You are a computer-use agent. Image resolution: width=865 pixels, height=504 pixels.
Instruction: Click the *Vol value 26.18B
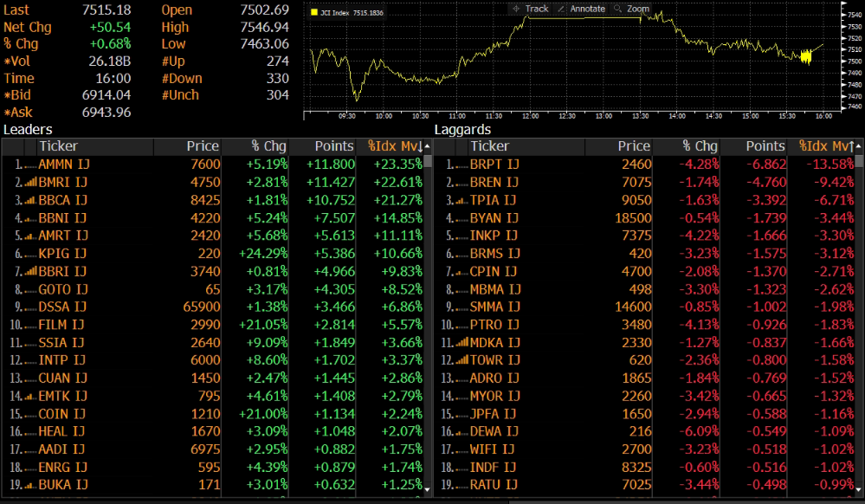click(110, 61)
